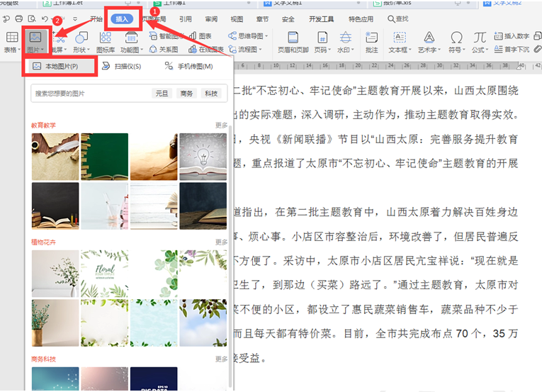
Task: Click the 科技 search tag
Action: tap(211, 94)
